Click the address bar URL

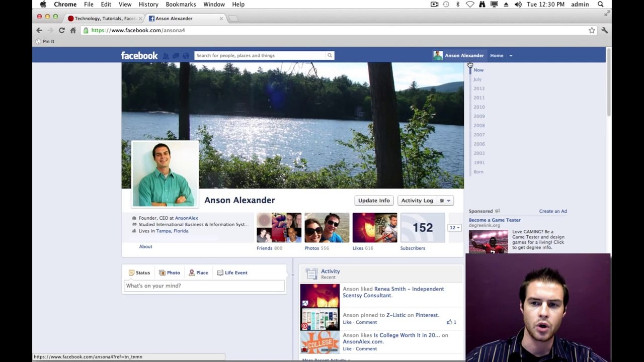click(138, 30)
